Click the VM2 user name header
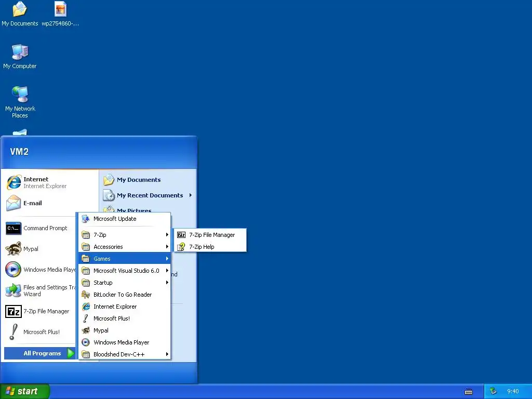Screen dimensions: 532x399 (x=19, y=152)
